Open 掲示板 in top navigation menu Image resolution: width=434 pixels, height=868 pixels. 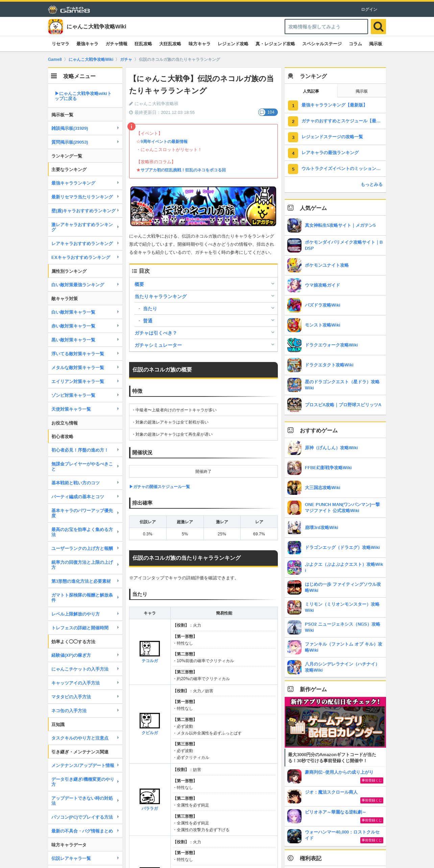click(x=376, y=44)
